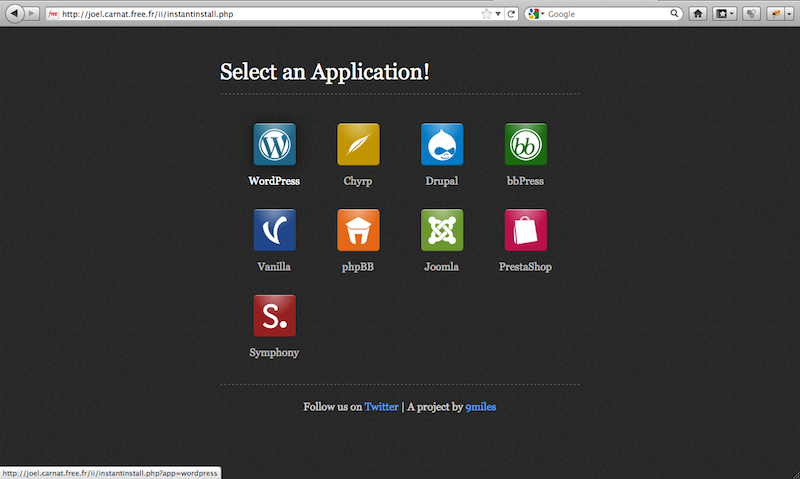The height and width of the screenshot is (479, 800).
Task: Open the bookmarks menu toolbar button
Action: 724,14
